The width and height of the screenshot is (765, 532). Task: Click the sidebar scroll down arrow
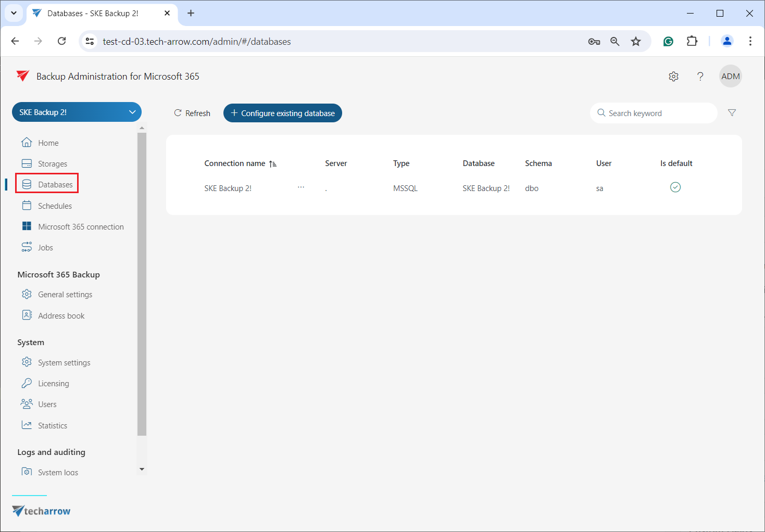click(x=142, y=469)
